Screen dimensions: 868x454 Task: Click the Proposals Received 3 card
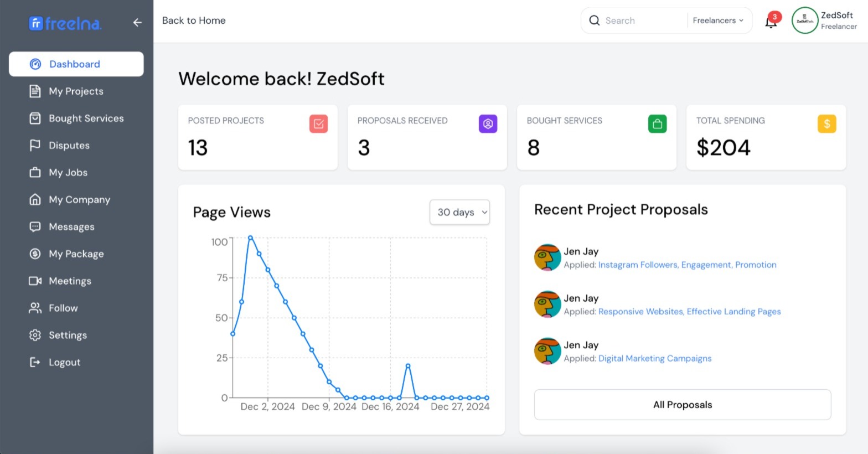427,137
